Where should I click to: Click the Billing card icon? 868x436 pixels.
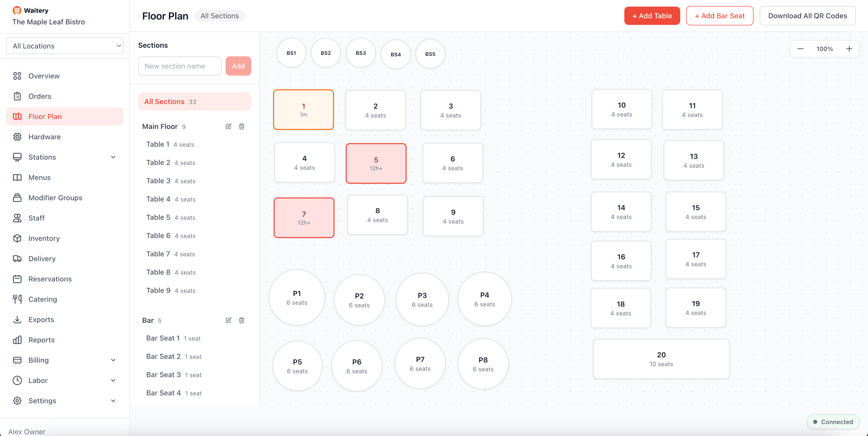coord(17,360)
